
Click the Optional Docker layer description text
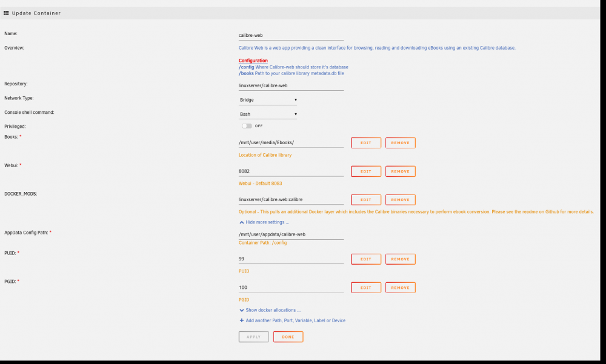416,212
